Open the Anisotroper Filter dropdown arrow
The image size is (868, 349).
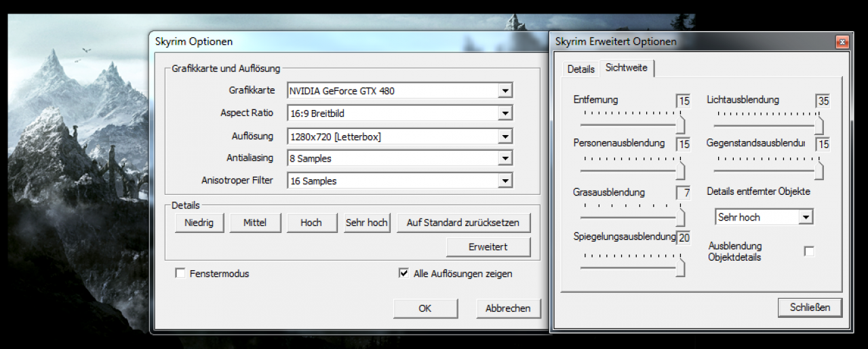pyautogui.click(x=505, y=181)
